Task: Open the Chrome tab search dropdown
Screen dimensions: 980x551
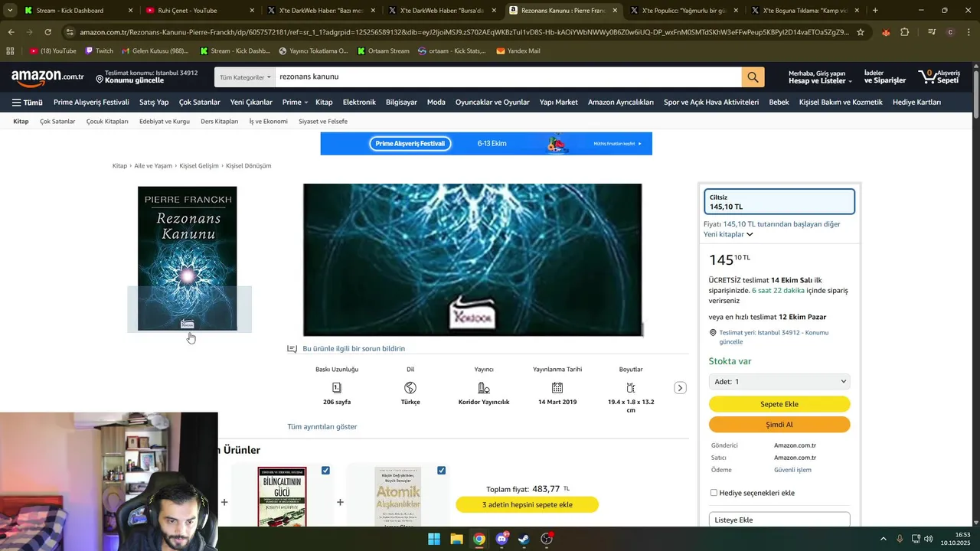Action: [9, 11]
